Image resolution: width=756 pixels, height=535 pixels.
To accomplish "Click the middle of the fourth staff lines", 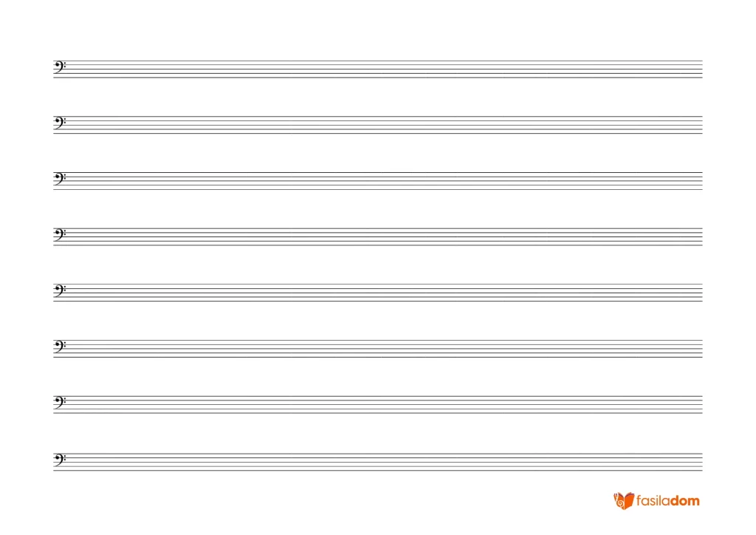I will pyautogui.click(x=378, y=237).
